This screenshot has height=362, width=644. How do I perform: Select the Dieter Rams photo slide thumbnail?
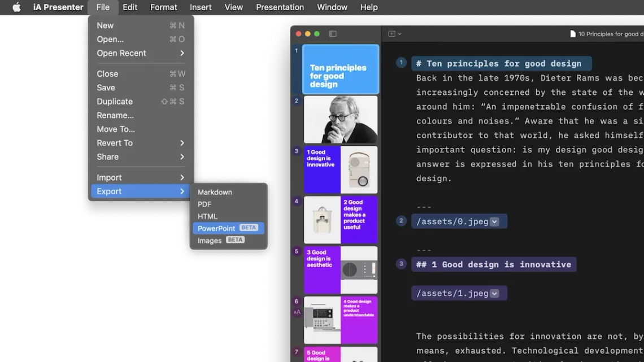click(341, 119)
